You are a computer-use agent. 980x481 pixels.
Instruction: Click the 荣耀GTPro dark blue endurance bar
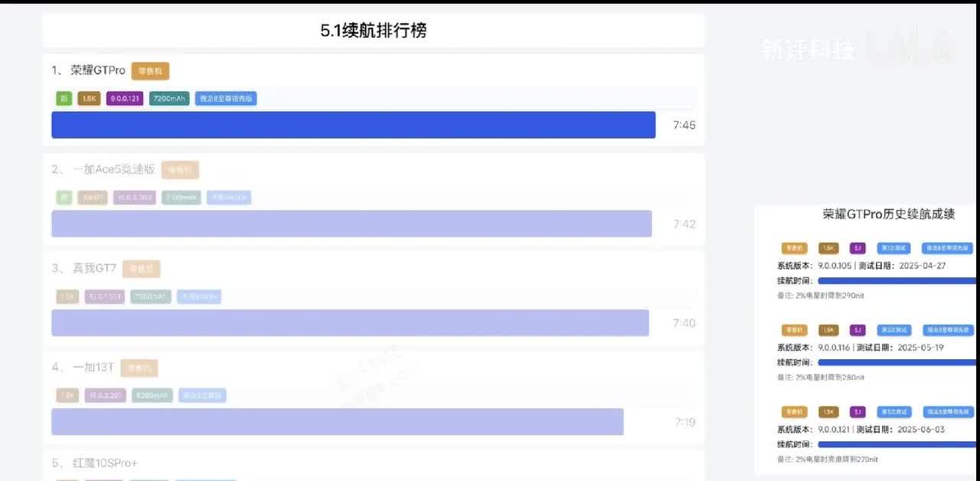353,125
